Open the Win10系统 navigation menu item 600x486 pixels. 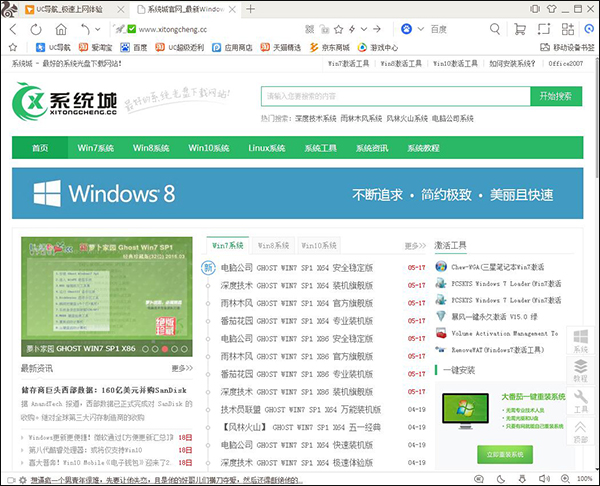click(209, 148)
